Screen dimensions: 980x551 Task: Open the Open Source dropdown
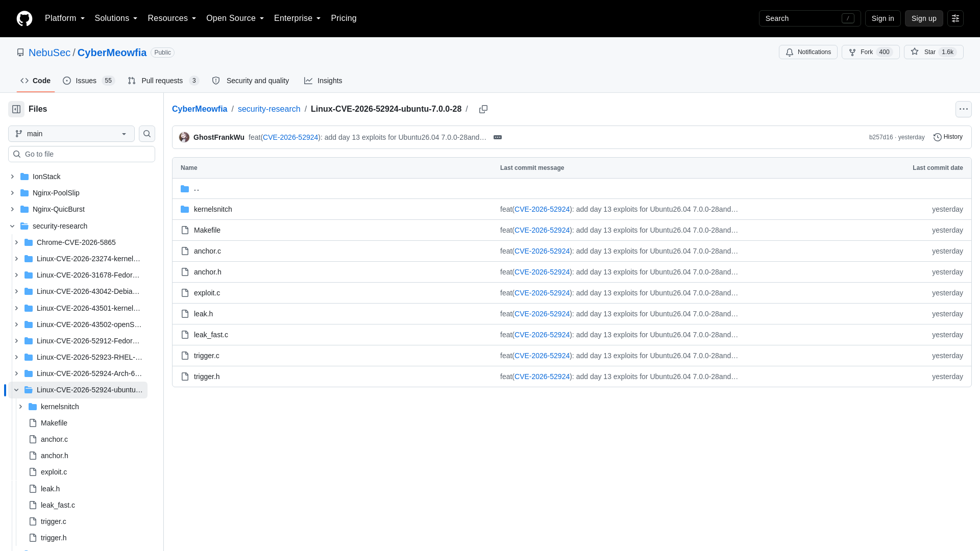coord(235,18)
